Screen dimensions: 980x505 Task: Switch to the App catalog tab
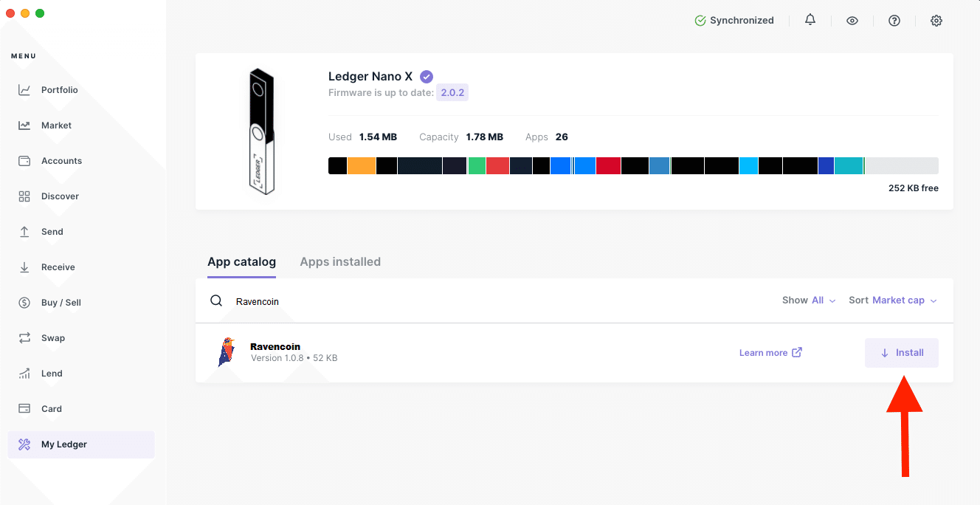point(241,262)
